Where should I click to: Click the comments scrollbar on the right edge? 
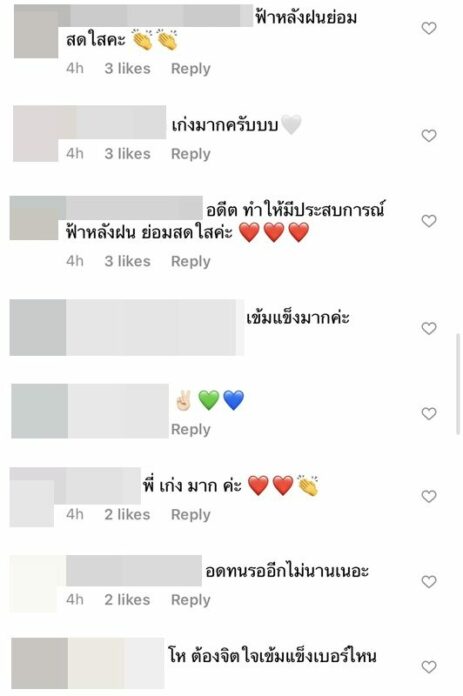[458, 384]
